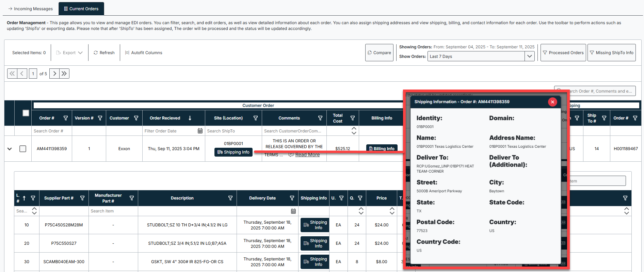The image size is (644, 272).
Task: Click the Comments column filter icon
Action: (320, 118)
